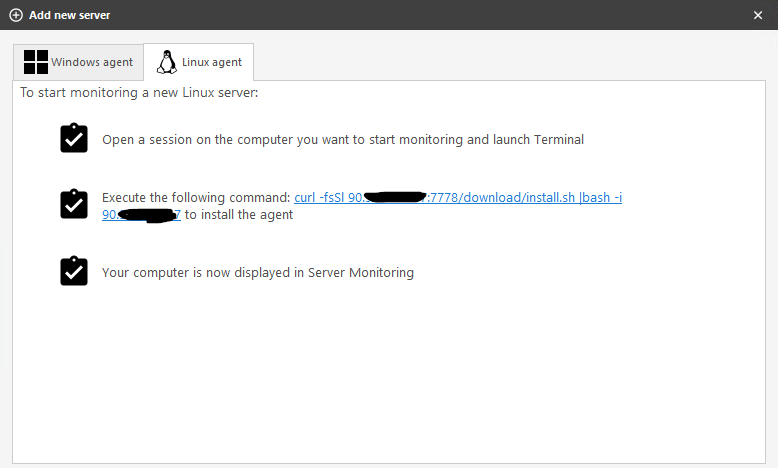Image resolution: width=778 pixels, height=468 pixels.
Task: Click the Linux penguin icon on the tab
Action: (x=166, y=62)
